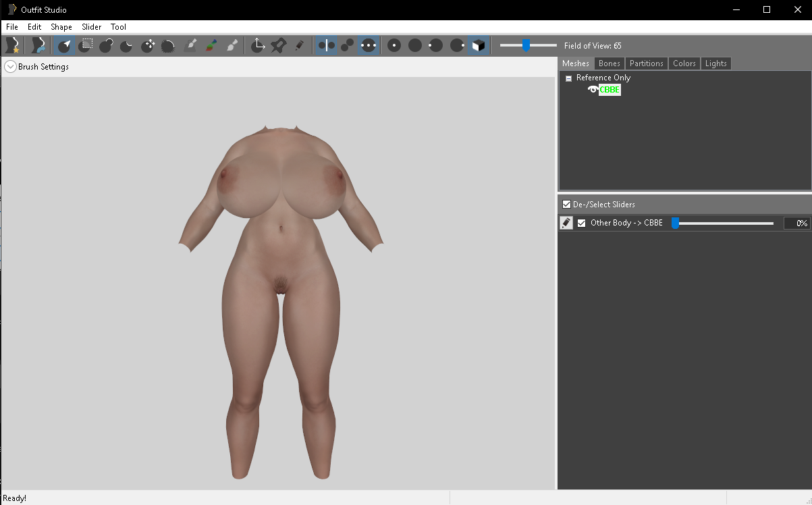Click the New Project icon with star

(11, 45)
